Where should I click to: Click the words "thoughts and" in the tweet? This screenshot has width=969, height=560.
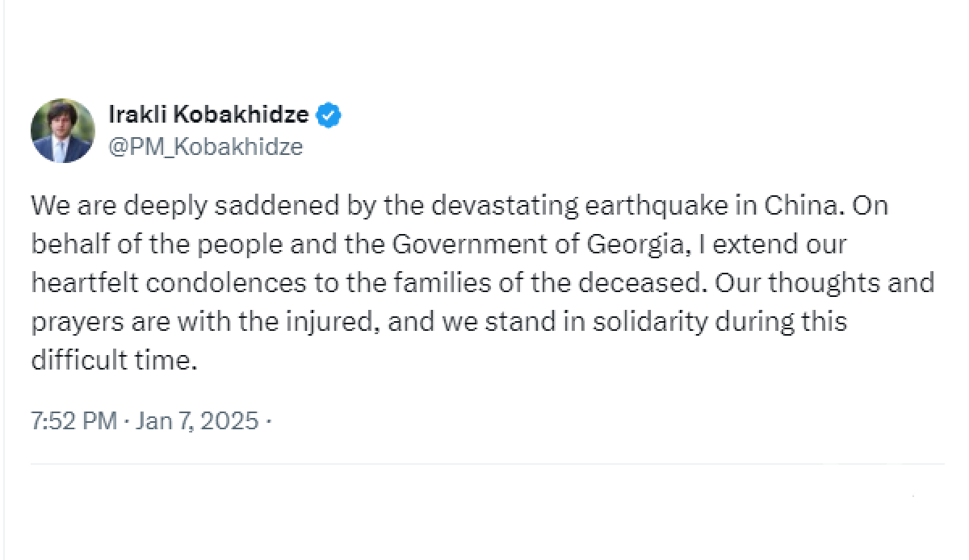(x=856, y=283)
